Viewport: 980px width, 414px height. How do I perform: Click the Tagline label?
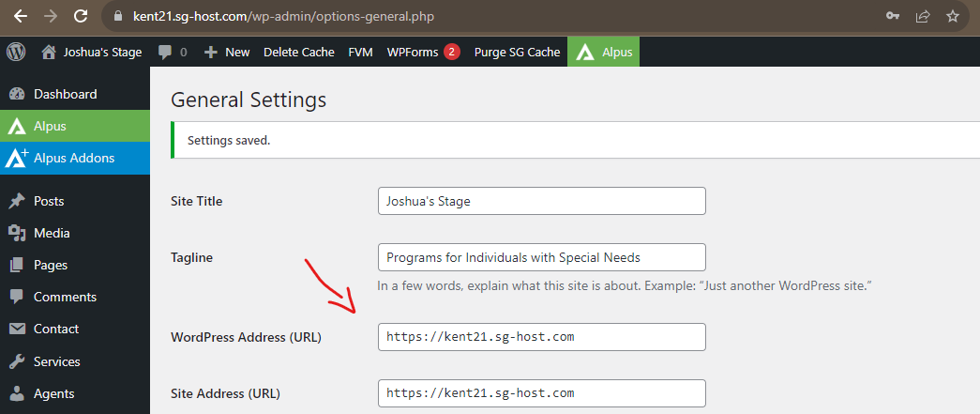click(191, 257)
